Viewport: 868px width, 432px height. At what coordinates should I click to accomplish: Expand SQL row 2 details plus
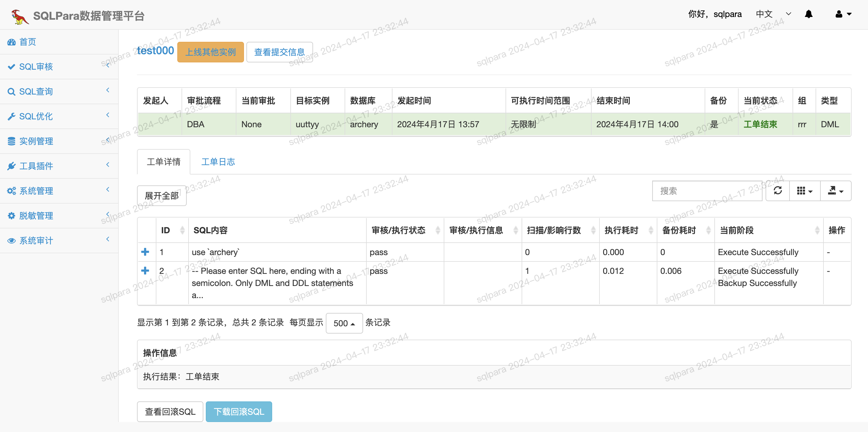pos(145,271)
